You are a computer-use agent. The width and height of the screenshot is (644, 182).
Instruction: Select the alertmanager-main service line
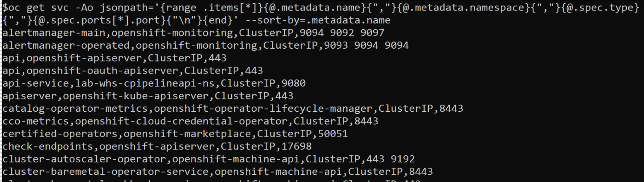coord(193,33)
